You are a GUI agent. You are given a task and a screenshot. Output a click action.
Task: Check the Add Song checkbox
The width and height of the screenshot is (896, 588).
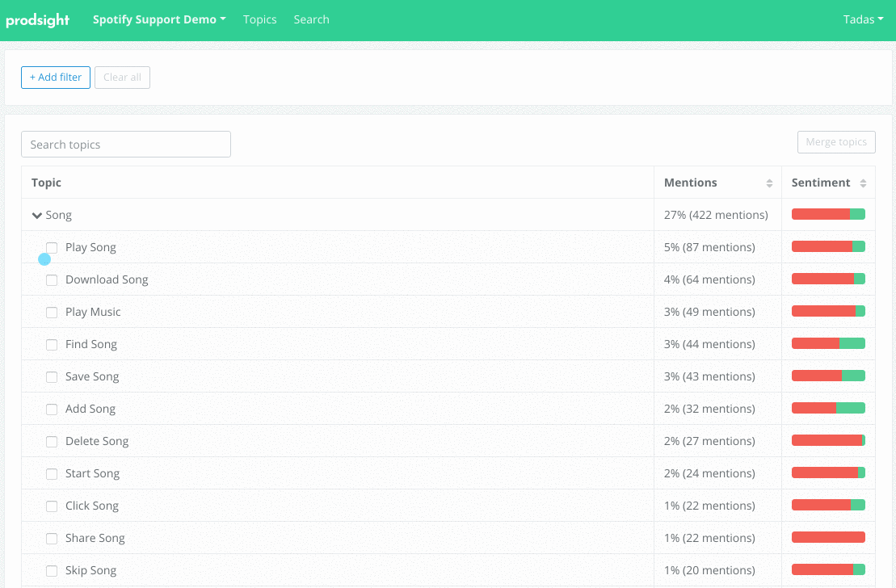pyautogui.click(x=52, y=409)
